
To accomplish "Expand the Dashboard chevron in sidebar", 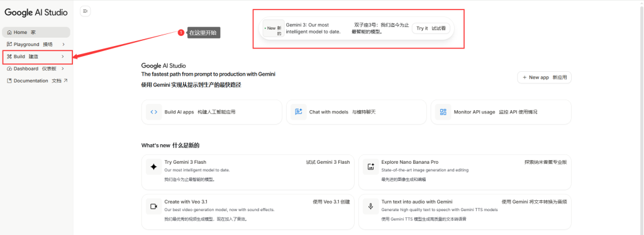I will (64, 69).
